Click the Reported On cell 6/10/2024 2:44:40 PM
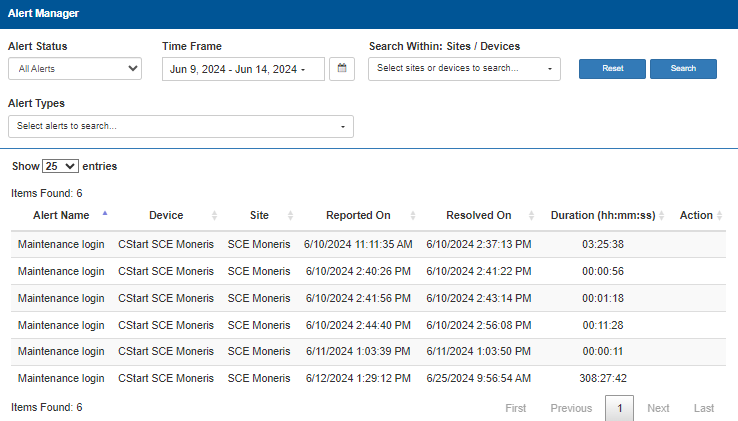 coord(358,325)
